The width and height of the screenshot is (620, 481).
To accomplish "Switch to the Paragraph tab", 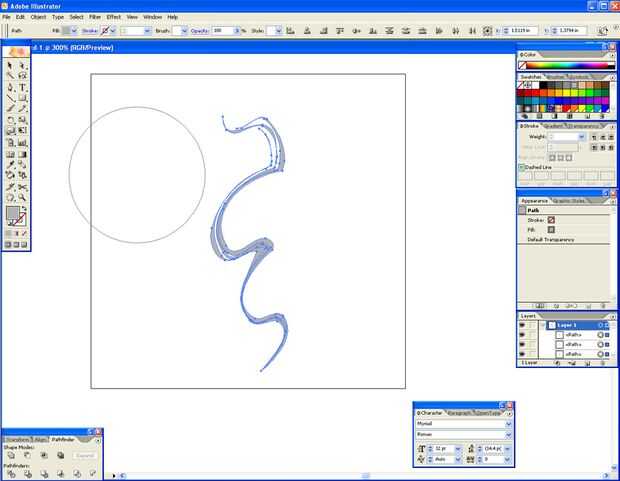I will 459,413.
